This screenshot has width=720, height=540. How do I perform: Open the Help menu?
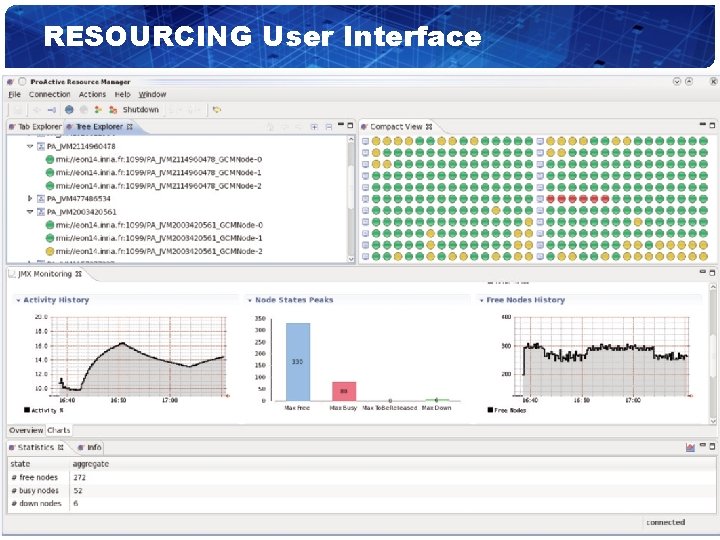coord(123,94)
